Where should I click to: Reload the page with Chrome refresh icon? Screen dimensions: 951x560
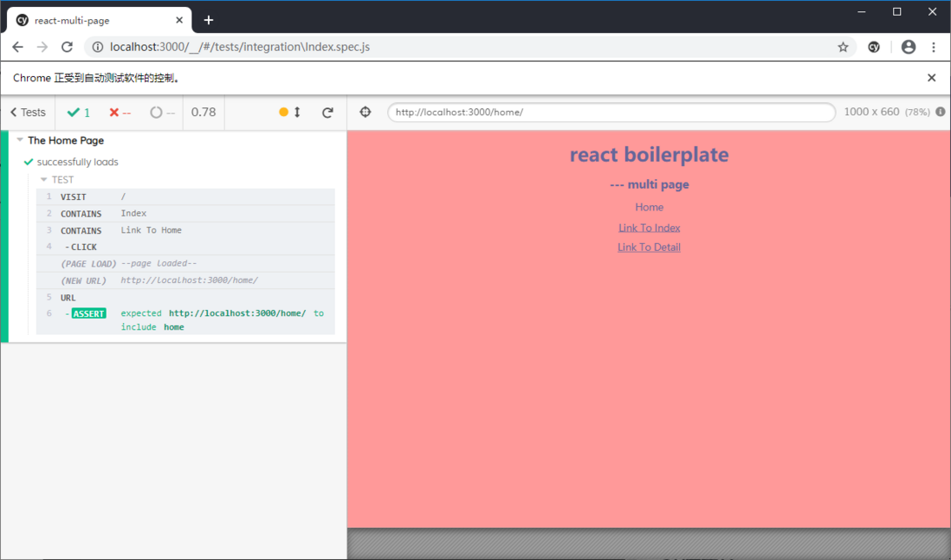[67, 47]
